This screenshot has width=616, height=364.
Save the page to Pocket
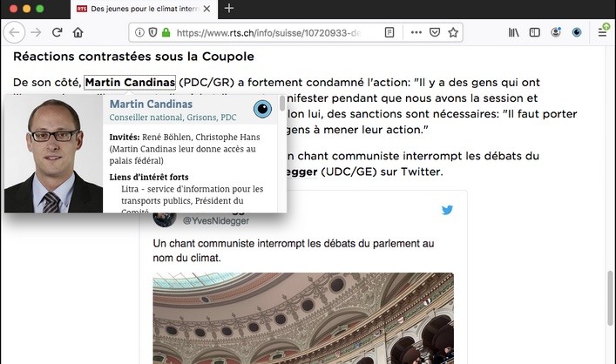click(435, 32)
